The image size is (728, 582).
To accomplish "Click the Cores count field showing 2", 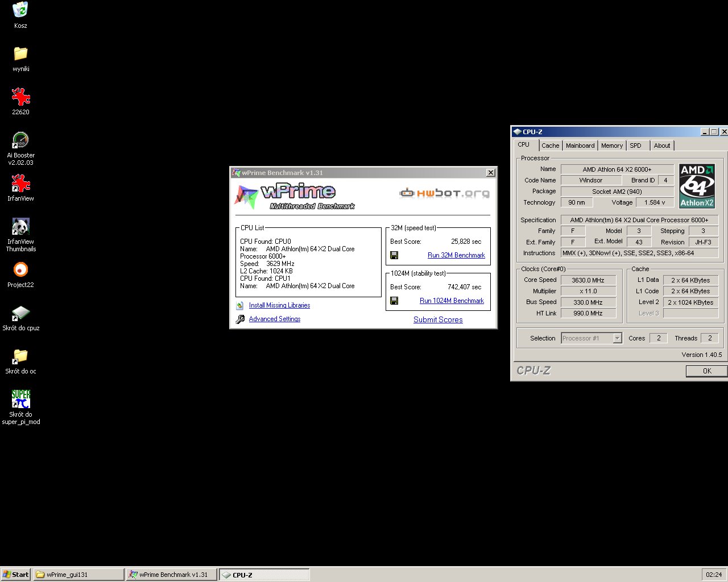I will (659, 338).
